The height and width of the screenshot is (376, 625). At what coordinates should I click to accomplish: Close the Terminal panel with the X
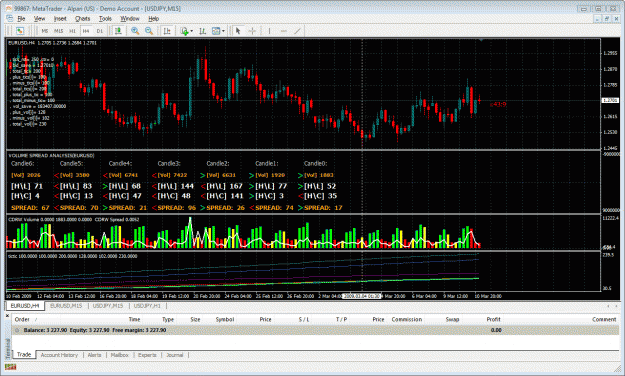(x=8, y=315)
